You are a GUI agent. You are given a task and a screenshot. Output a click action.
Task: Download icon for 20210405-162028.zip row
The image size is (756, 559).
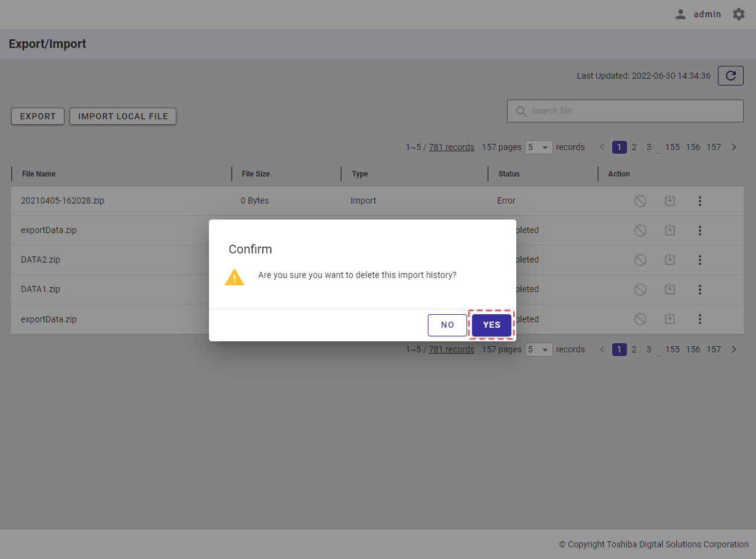click(x=670, y=201)
